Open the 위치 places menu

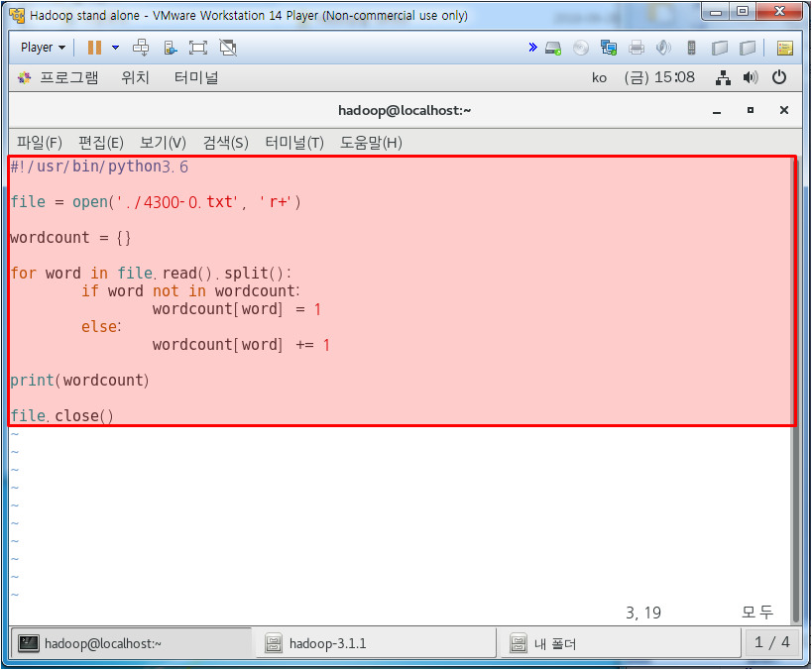[x=135, y=77]
